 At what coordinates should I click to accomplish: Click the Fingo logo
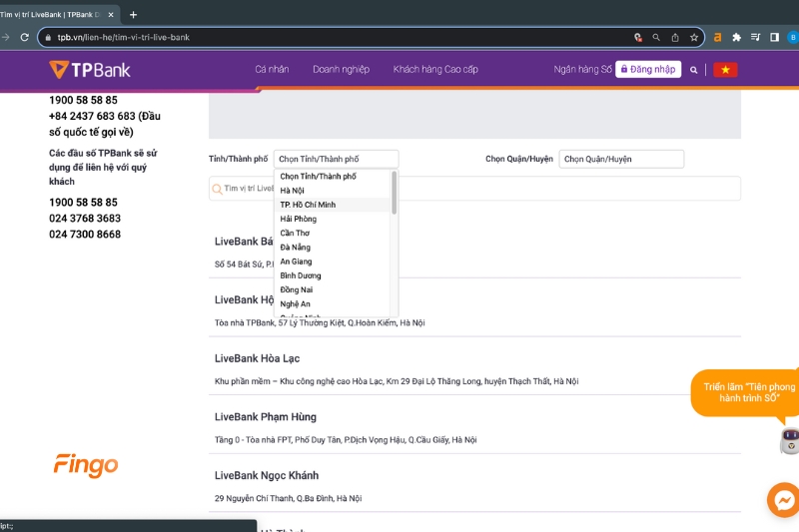pos(86,465)
